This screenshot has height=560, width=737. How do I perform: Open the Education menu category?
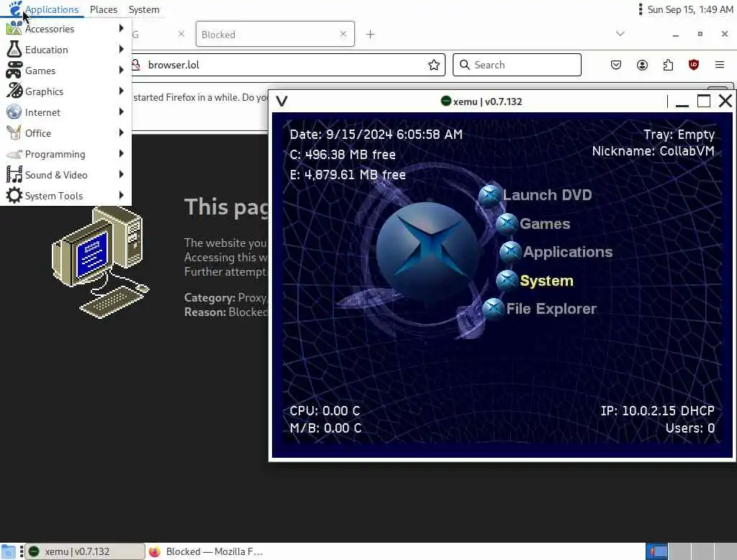tap(65, 50)
